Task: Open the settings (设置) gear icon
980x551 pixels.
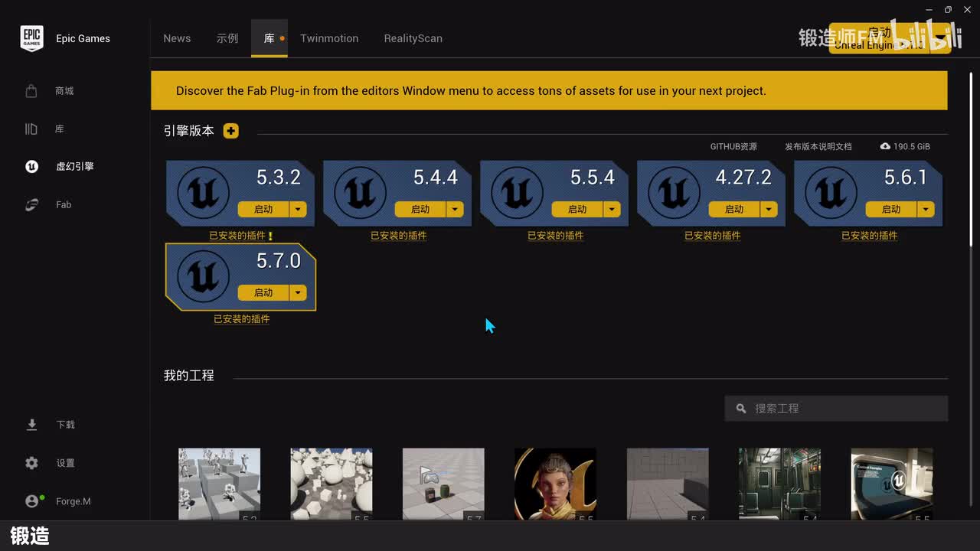Action: click(31, 463)
